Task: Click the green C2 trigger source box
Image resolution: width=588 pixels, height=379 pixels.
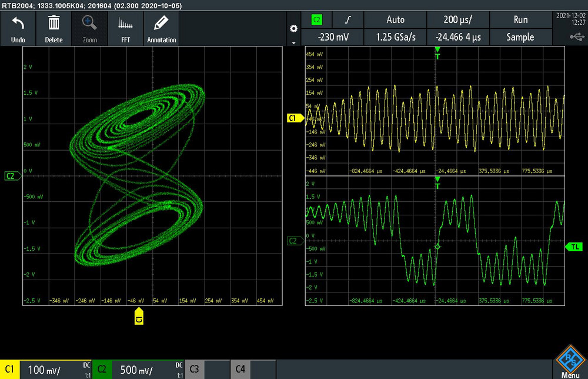Action: [316, 20]
